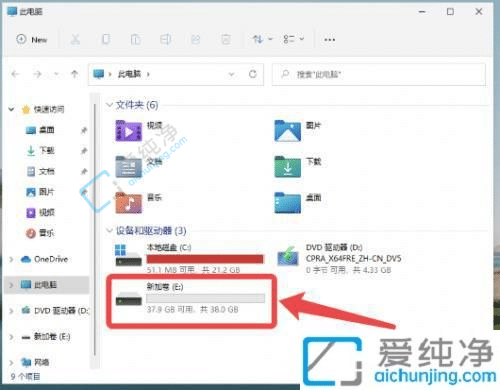Select 本地磁盘 (C:) drive icon

pyautogui.click(x=129, y=255)
